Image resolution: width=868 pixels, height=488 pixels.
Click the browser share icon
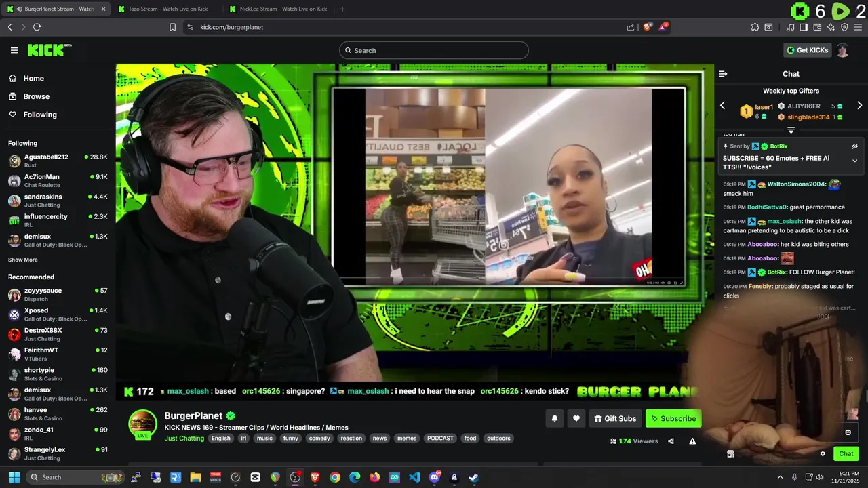coord(631,27)
